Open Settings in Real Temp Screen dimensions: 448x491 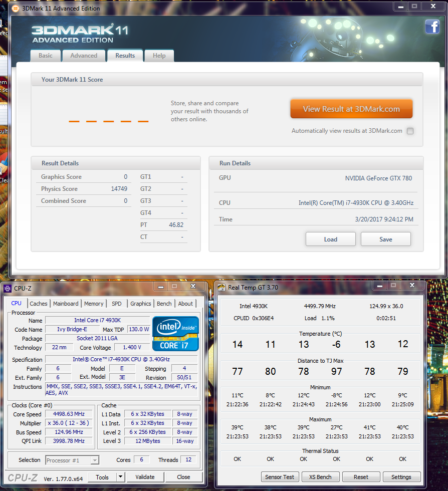(x=401, y=477)
